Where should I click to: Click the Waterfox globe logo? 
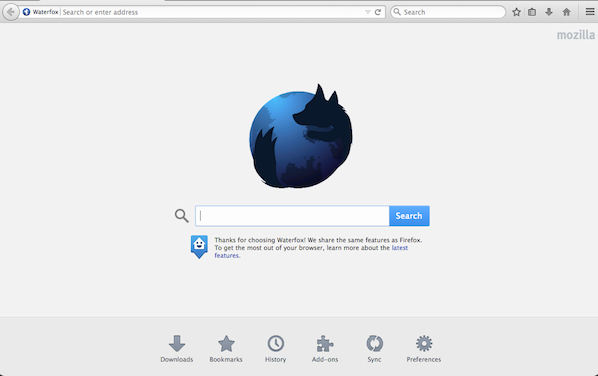[301, 136]
